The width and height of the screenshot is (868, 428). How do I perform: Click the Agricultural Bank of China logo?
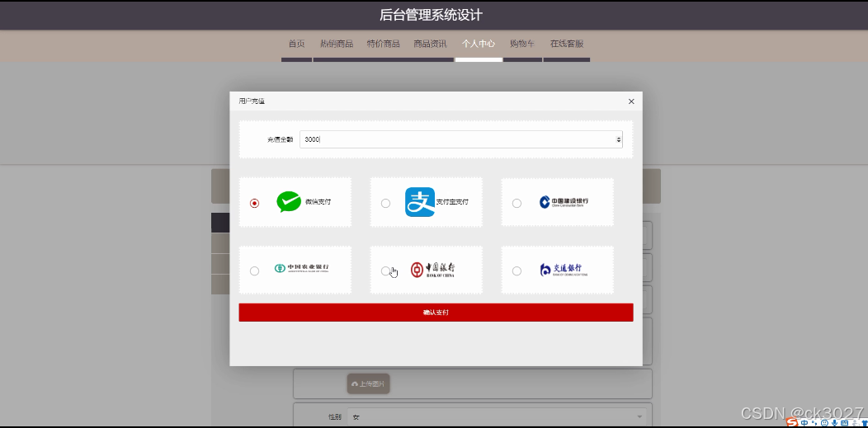click(x=302, y=268)
